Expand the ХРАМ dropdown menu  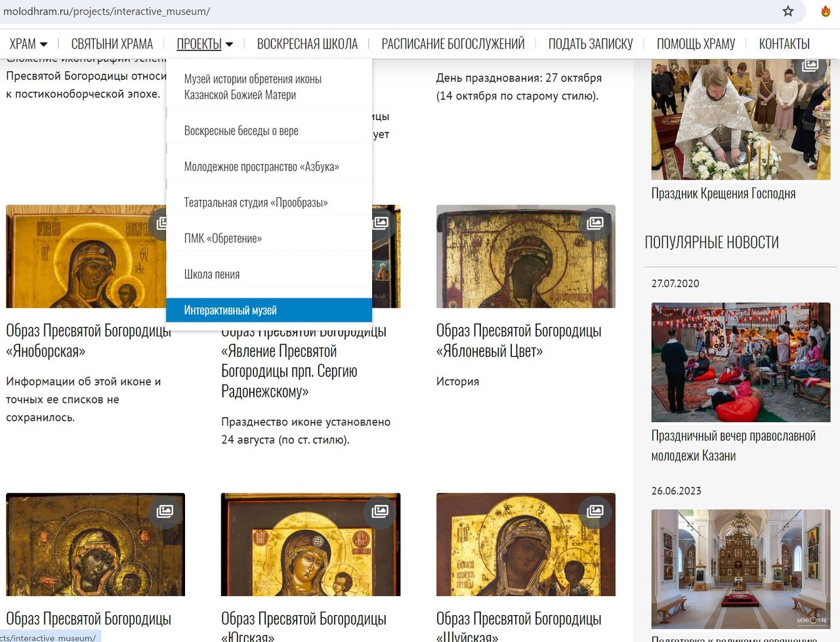pos(28,44)
